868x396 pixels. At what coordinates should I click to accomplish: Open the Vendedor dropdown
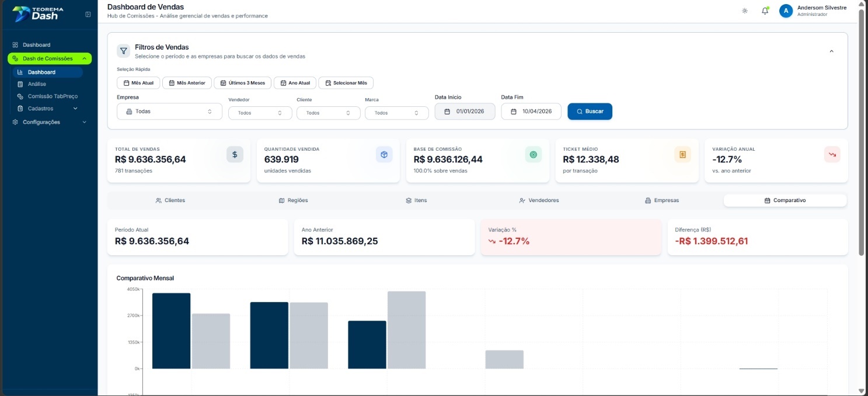pos(260,113)
